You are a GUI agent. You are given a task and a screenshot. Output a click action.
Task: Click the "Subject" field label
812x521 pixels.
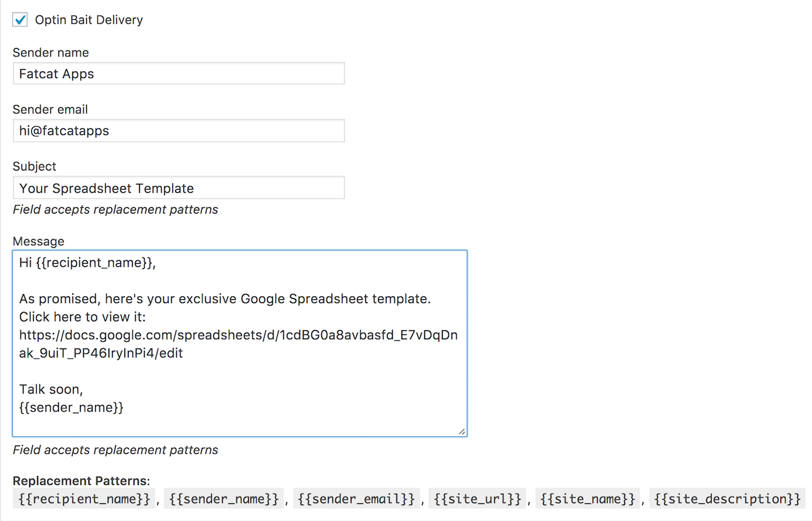[x=34, y=167]
